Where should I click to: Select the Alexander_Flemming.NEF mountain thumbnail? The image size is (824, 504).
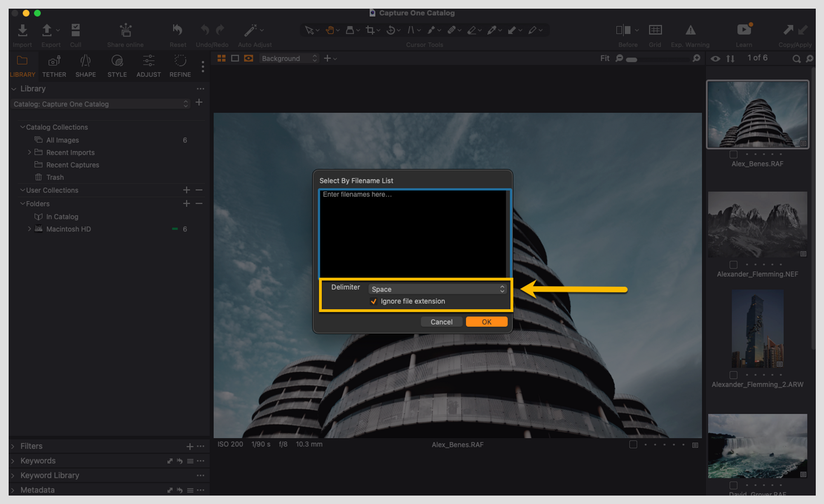757,224
